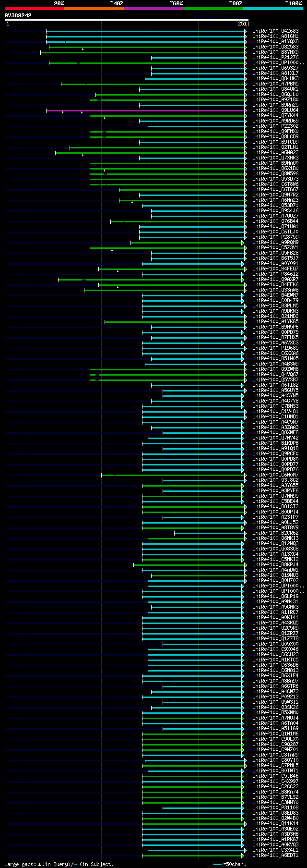Select label UniRef100_B3PLM5
The height and width of the screenshot is (868, 307).
click(x=275, y=306)
